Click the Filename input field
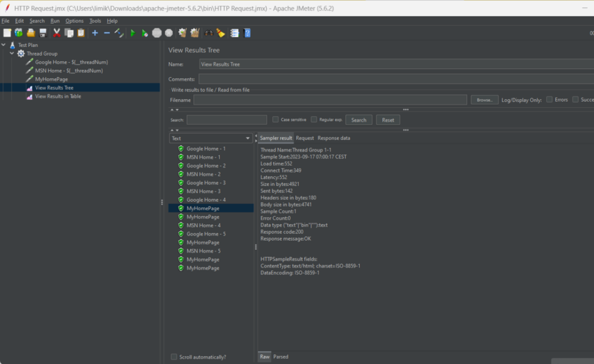This screenshot has height=364, width=594. point(330,100)
